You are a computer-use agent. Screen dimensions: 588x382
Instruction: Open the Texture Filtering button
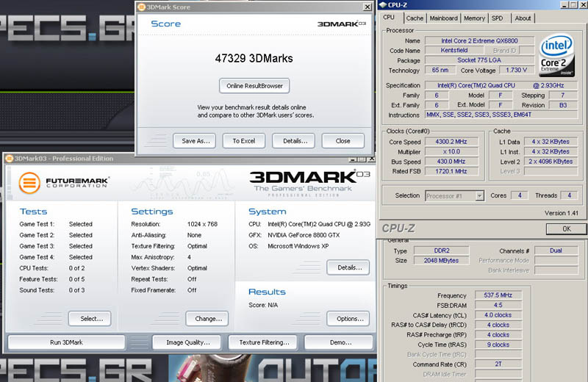coord(264,342)
